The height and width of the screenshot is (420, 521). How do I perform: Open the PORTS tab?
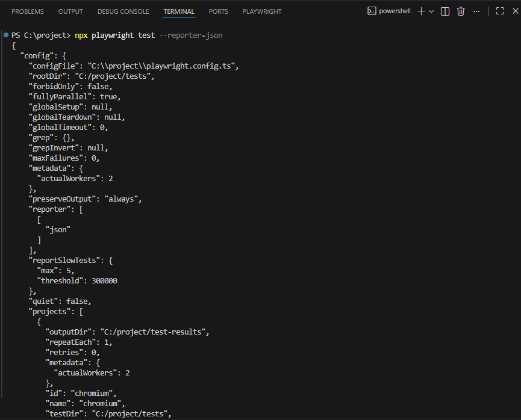coord(218,11)
